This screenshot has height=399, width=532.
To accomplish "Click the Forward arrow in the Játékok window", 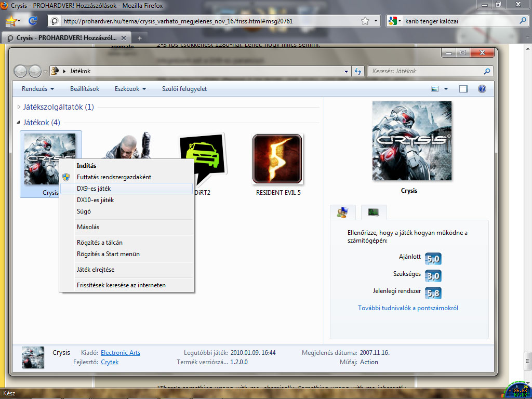I will (35, 71).
